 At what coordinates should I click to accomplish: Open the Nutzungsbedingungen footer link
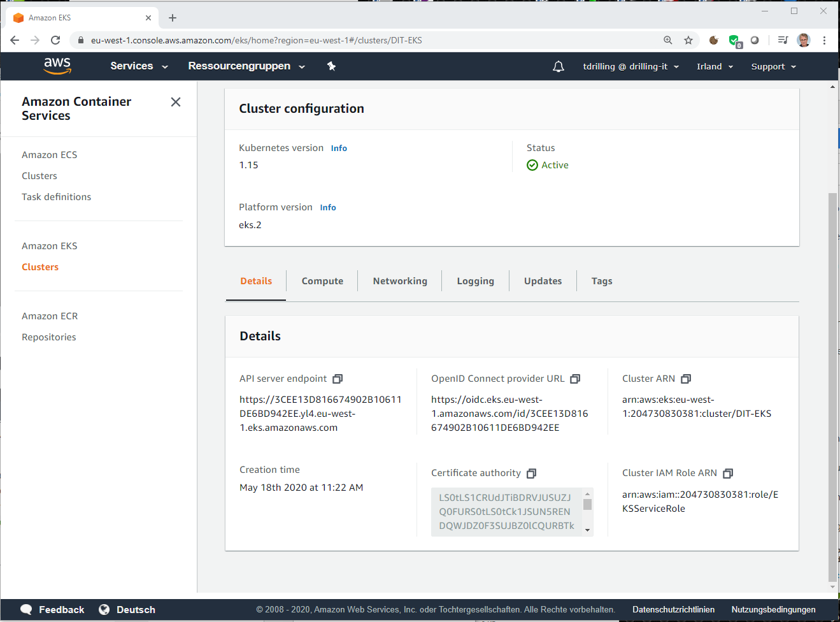pos(774,610)
